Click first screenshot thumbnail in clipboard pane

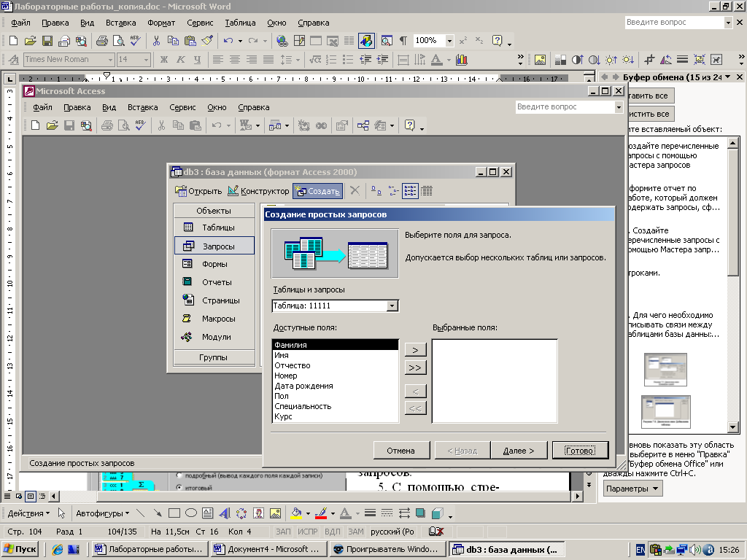coord(665,370)
